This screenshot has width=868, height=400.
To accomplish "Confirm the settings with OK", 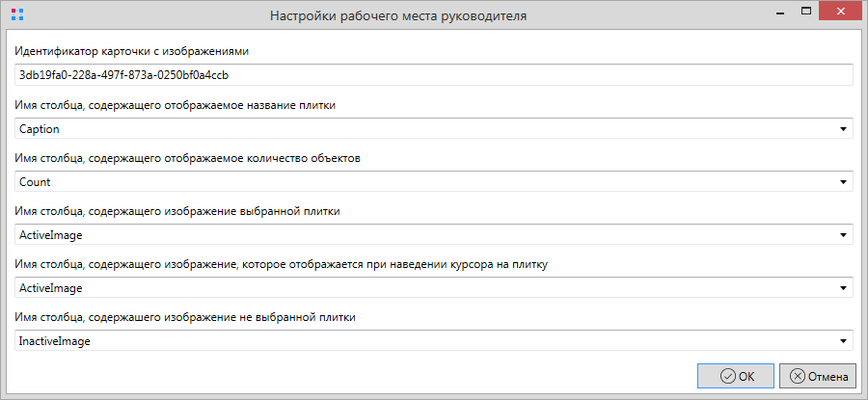I will coord(737,377).
